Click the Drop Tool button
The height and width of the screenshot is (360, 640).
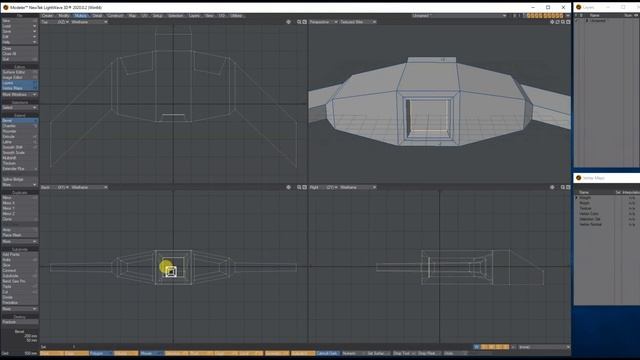404,353
